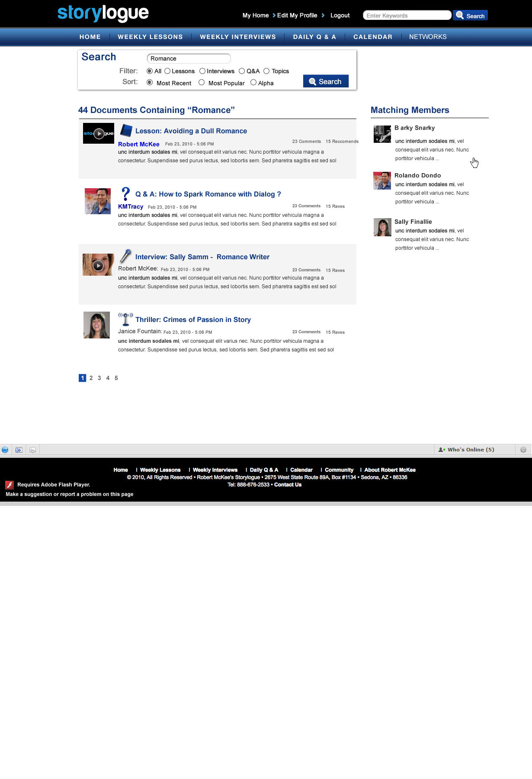Click the blue Search button in search panel
Image resolution: width=532 pixels, height=779 pixels.
click(326, 81)
